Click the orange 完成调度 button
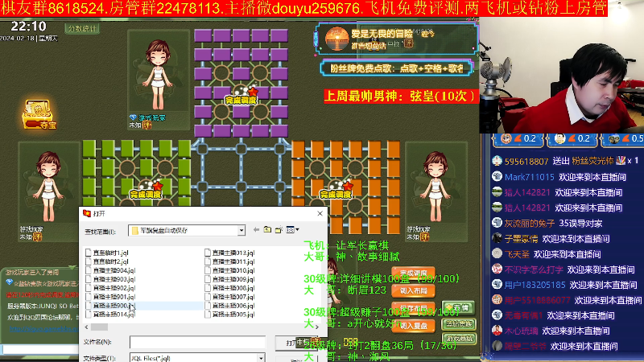Image resolution: width=644 pixels, height=362 pixels. coord(413,273)
